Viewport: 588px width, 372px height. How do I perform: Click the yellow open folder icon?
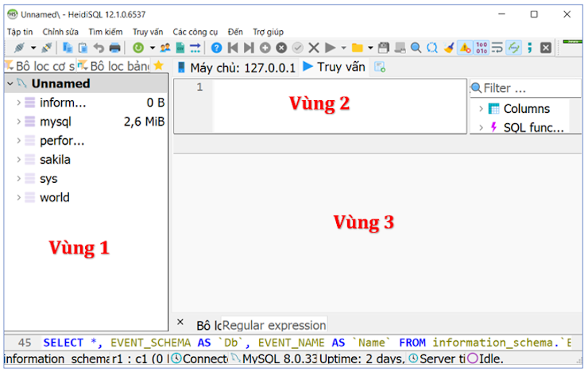click(x=357, y=48)
